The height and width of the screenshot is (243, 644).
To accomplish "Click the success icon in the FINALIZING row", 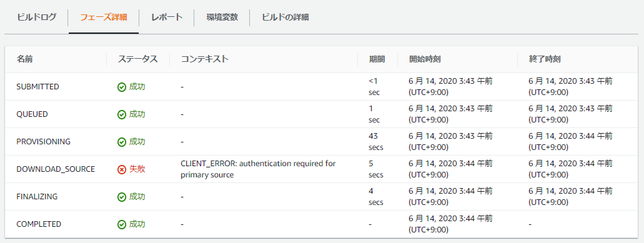I will pos(122,197).
